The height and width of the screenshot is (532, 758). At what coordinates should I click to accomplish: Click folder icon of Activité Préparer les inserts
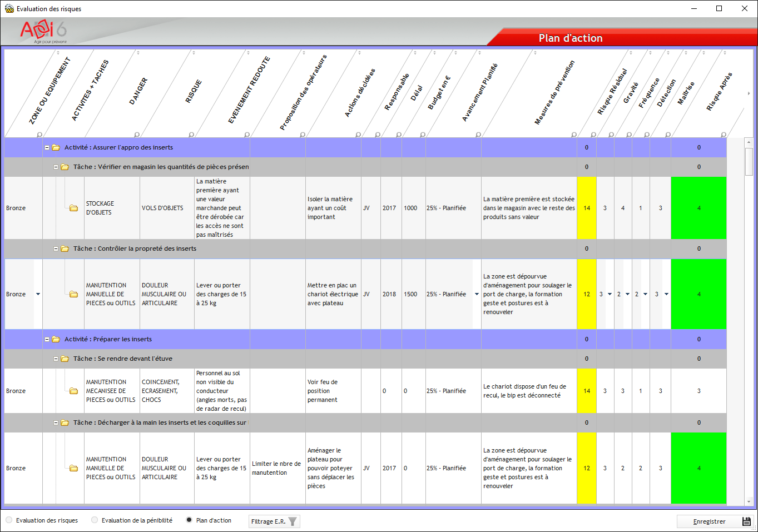[56, 340]
